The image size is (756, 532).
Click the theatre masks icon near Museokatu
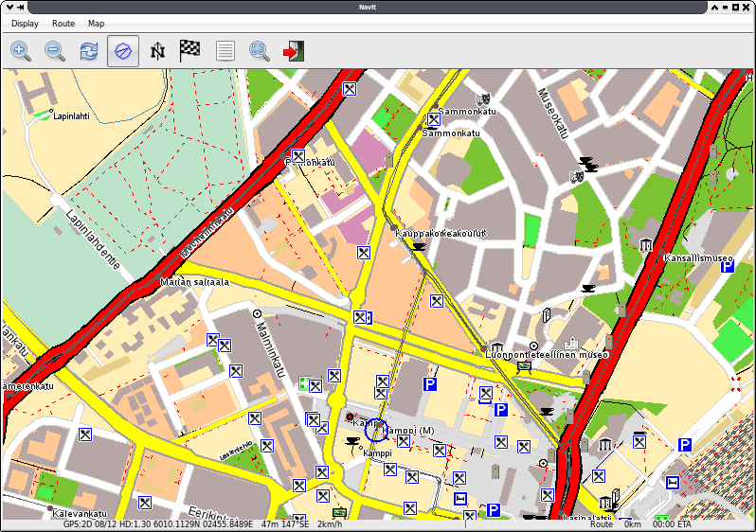pos(577,177)
